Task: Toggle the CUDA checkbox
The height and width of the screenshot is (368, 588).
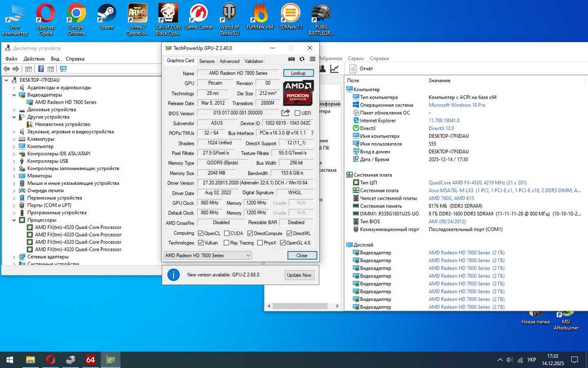Action: [x=226, y=233]
